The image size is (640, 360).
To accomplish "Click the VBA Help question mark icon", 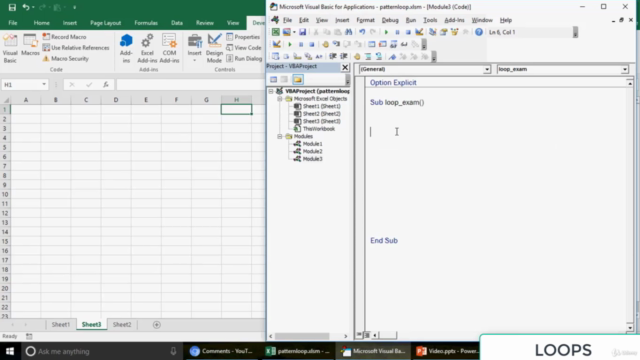I will click(479, 32).
